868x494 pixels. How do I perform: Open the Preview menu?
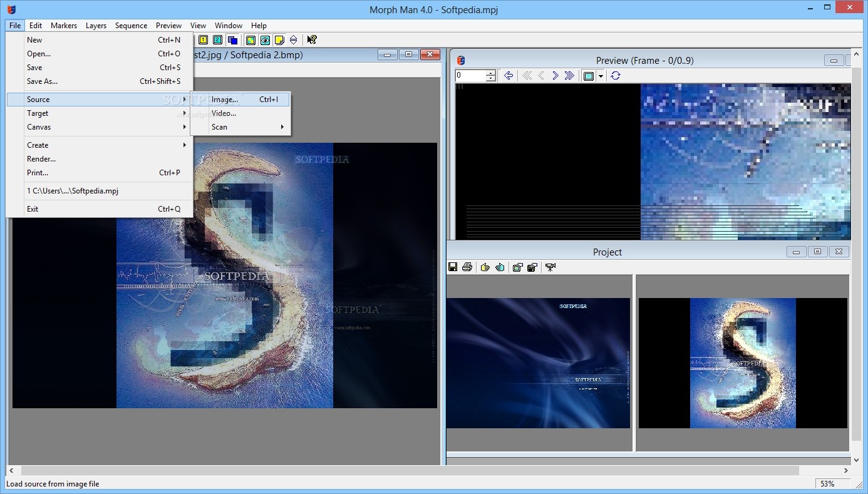tap(168, 26)
